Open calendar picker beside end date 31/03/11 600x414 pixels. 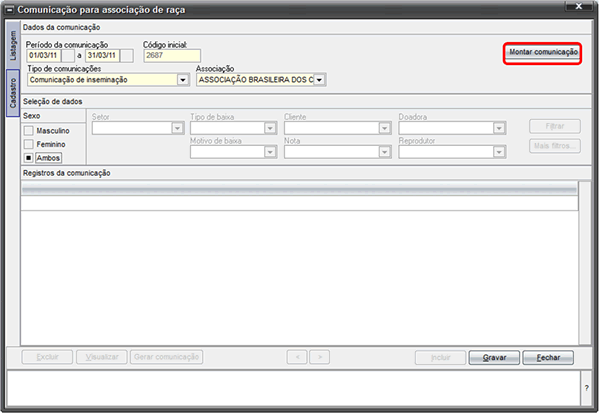(x=127, y=55)
